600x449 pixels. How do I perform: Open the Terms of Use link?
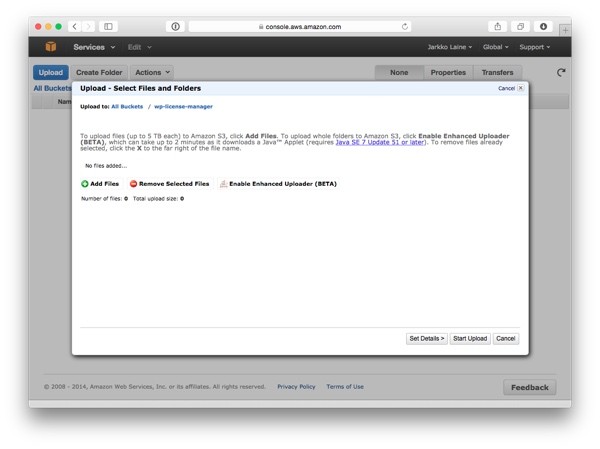tap(345, 387)
